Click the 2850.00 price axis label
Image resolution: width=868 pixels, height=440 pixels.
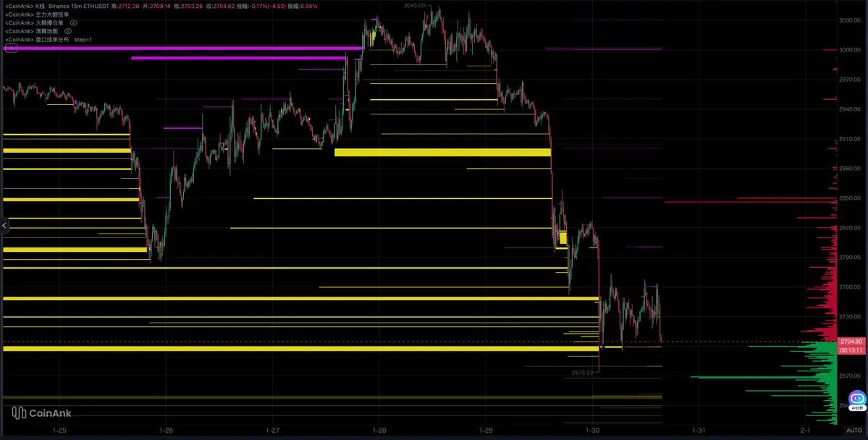850,198
